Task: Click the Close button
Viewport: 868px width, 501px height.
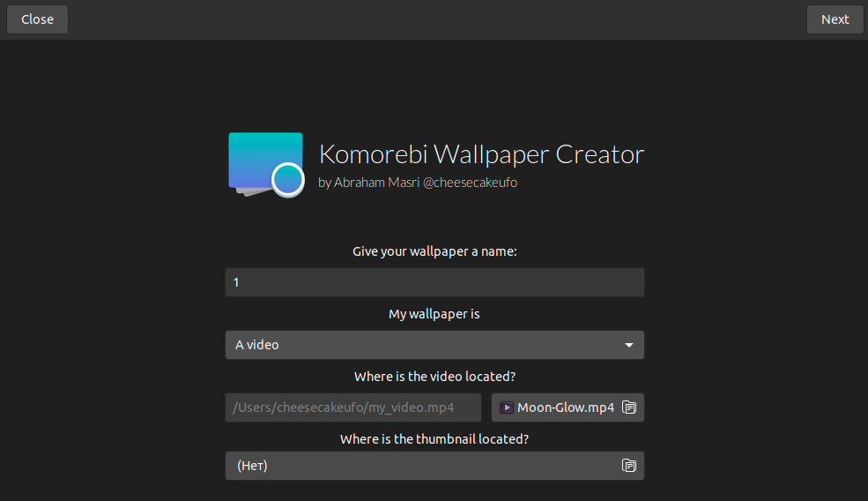Action: pos(37,19)
